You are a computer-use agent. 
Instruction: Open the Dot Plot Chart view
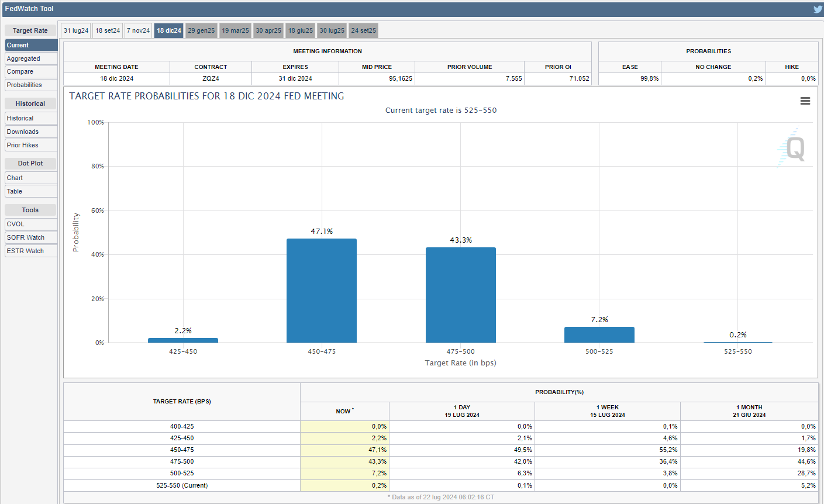pyautogui.click(x=32, y=178)
